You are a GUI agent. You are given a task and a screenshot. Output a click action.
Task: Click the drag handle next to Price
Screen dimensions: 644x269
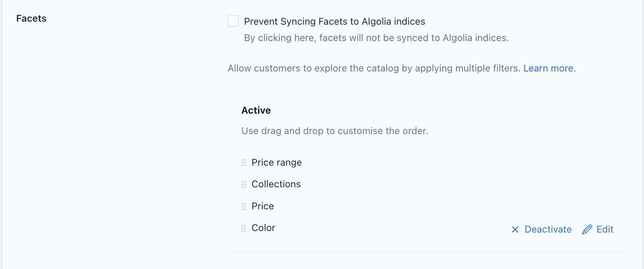coord(244,207)
